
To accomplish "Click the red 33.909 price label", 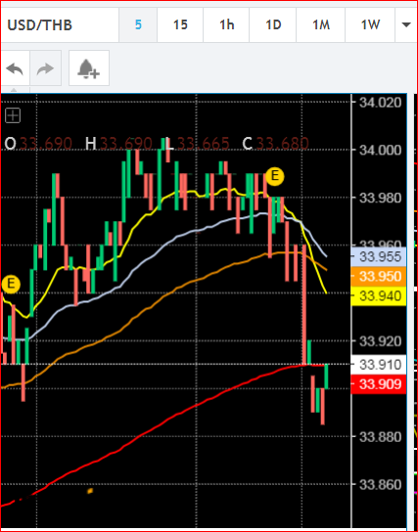I will click(x=379, y=384).
